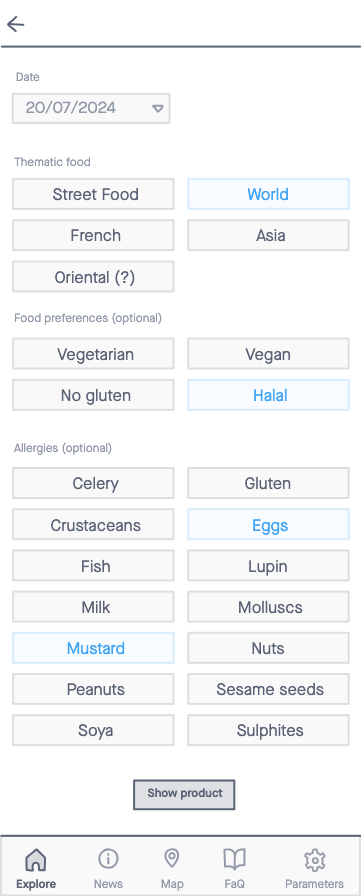Open News via the info icon

pyautogui.click(x=108, y=858)
